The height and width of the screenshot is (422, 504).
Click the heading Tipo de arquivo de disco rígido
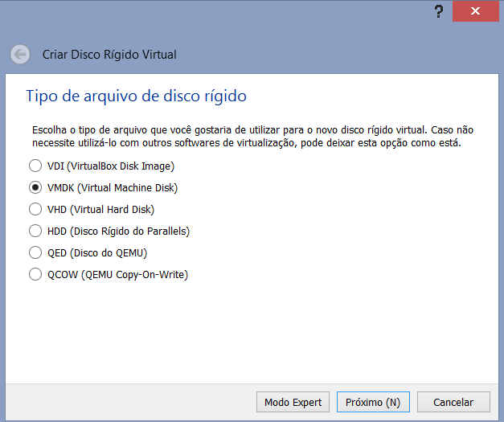click(137, 96)
